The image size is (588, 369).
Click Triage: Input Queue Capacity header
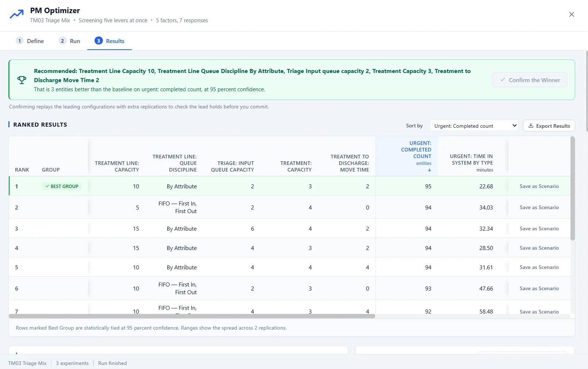coord(232,166)
